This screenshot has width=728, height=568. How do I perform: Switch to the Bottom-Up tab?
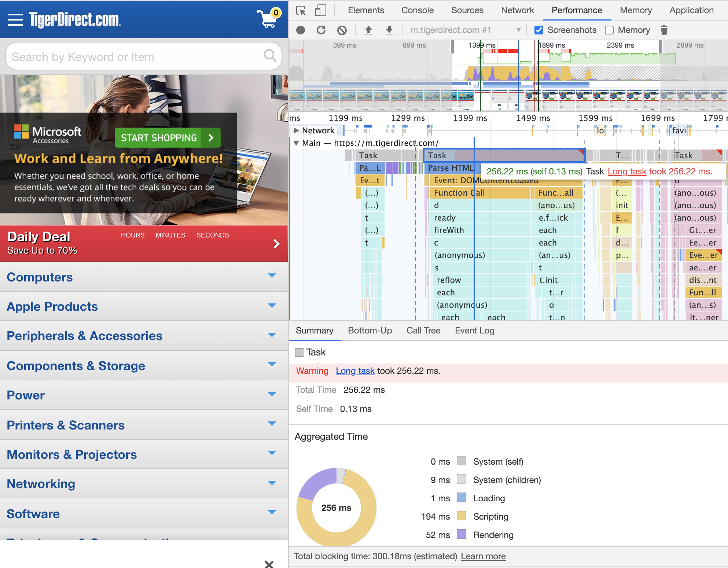(x=370, y=331)
